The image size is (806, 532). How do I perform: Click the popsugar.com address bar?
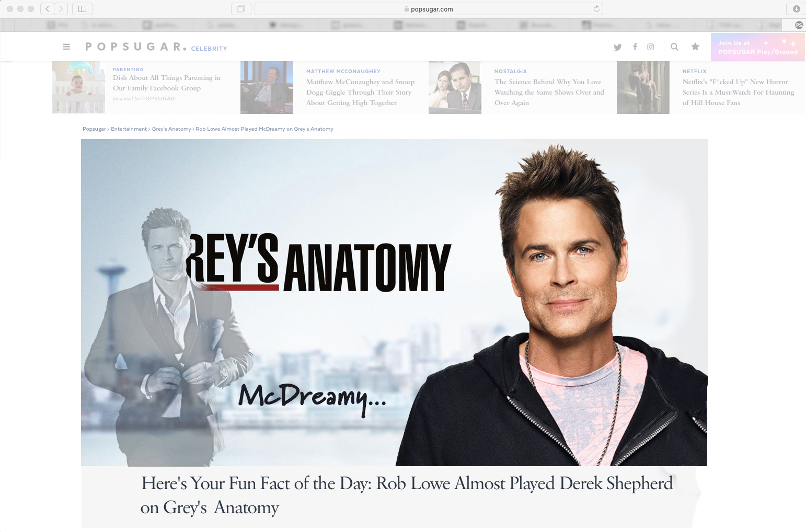click(x=429, y=9)
